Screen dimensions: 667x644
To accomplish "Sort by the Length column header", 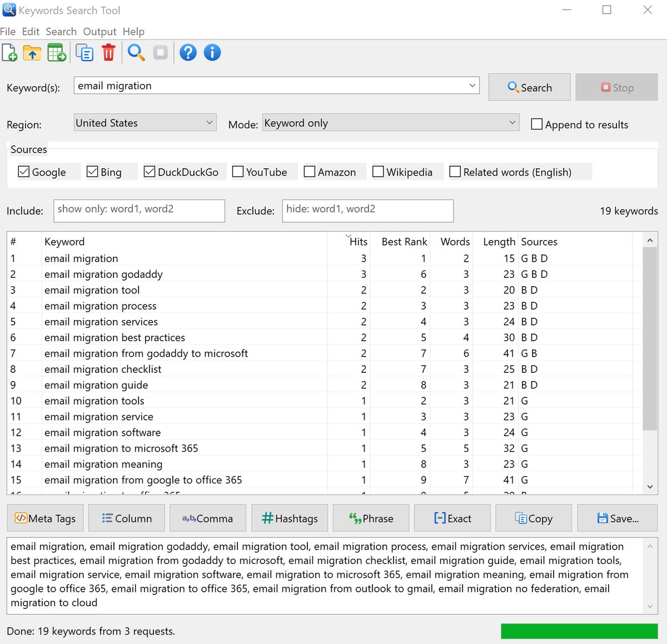I will point(496,242).
